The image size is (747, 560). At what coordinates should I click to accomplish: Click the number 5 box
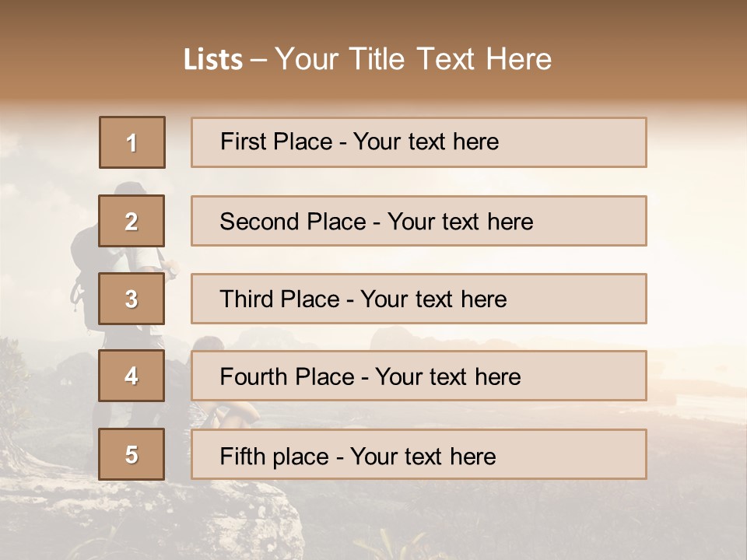(132, 454)
